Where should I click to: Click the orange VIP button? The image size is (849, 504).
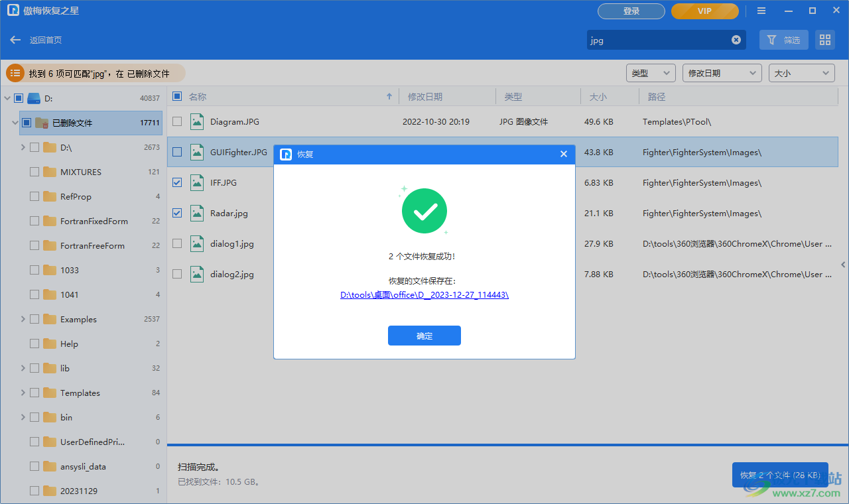click(x=704, y=11)
